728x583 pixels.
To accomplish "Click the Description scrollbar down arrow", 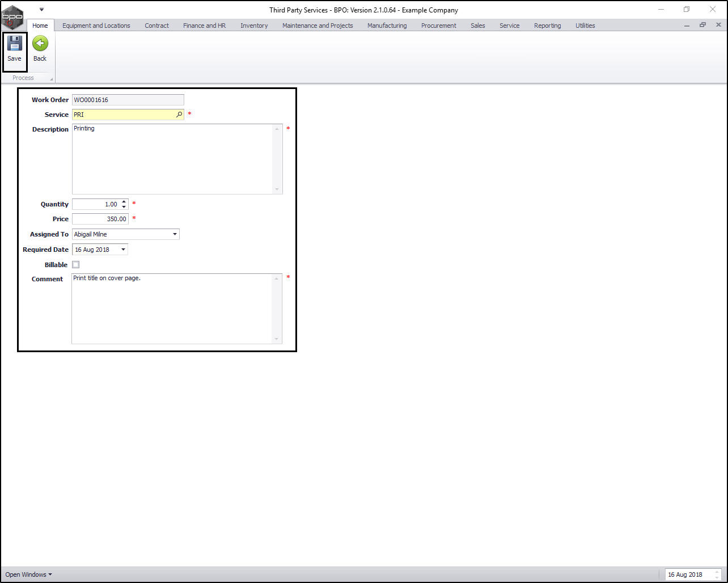I will click(277, 189).
